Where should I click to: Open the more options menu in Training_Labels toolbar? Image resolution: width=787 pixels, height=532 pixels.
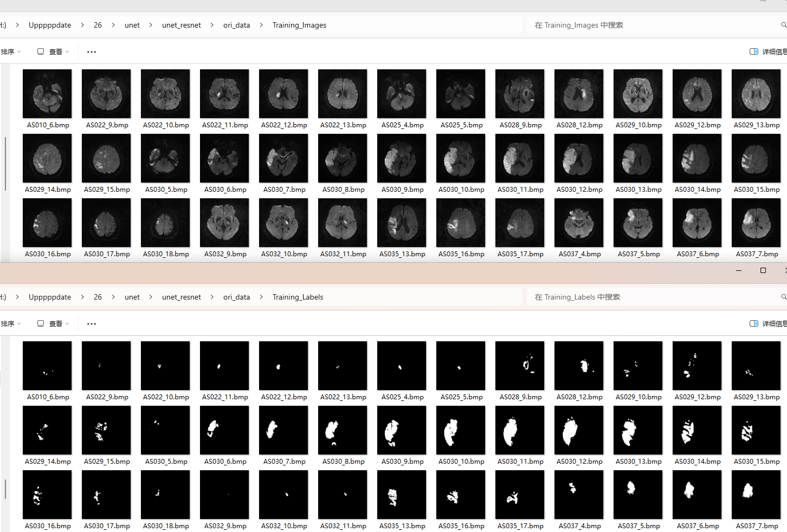92,324
